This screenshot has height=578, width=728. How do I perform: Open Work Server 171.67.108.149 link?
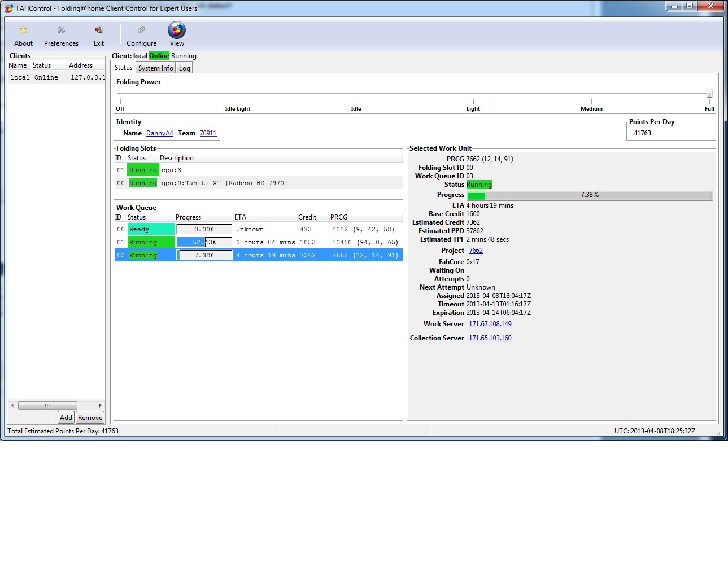490,324
